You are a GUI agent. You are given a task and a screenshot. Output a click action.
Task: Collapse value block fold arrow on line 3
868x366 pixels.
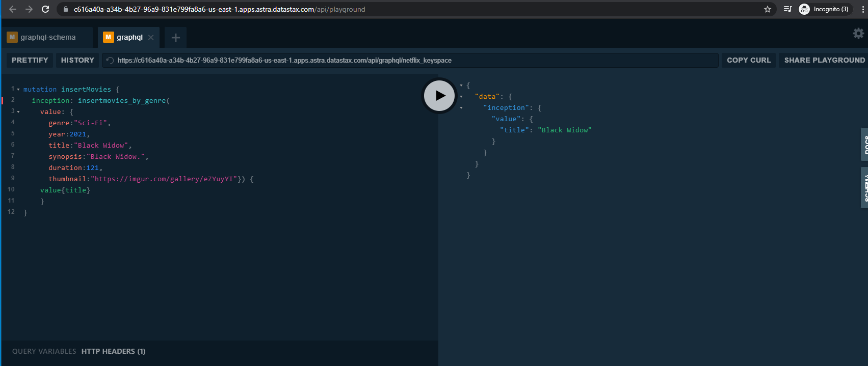pos(18,112)
